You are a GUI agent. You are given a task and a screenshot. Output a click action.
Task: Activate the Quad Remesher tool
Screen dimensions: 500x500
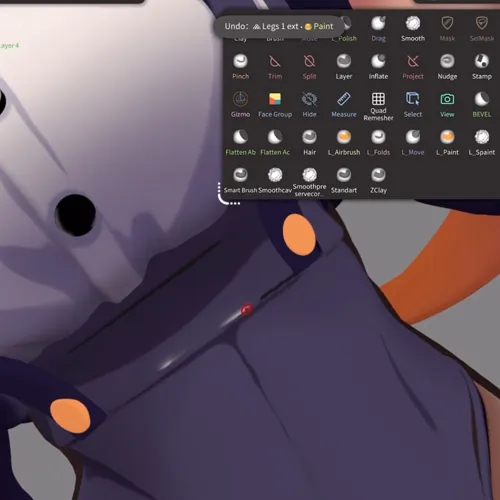(378, 106)
